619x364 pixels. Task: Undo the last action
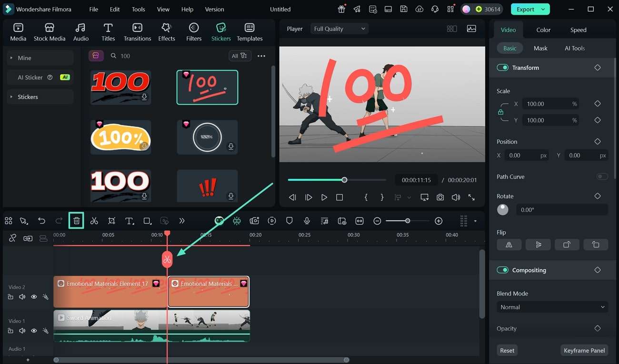[x=42, y=221]
